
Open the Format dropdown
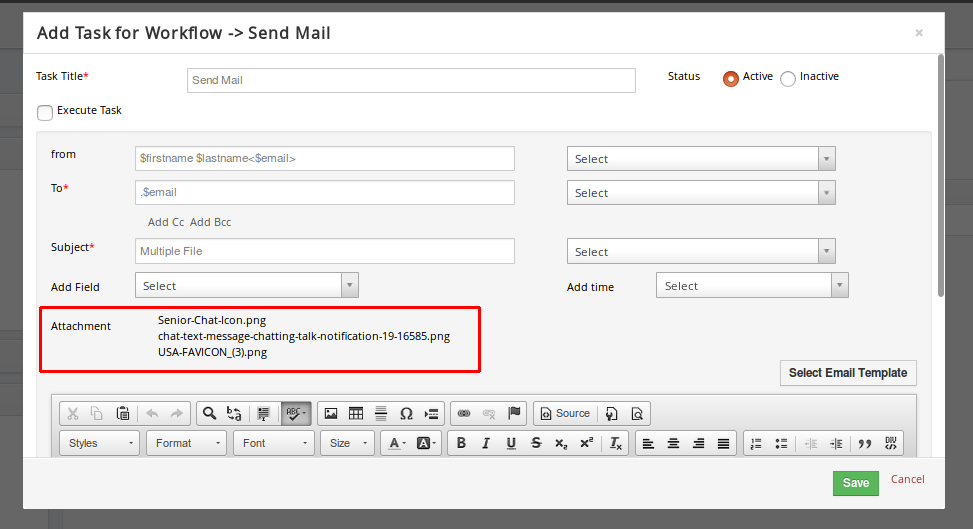click(187, 443)
